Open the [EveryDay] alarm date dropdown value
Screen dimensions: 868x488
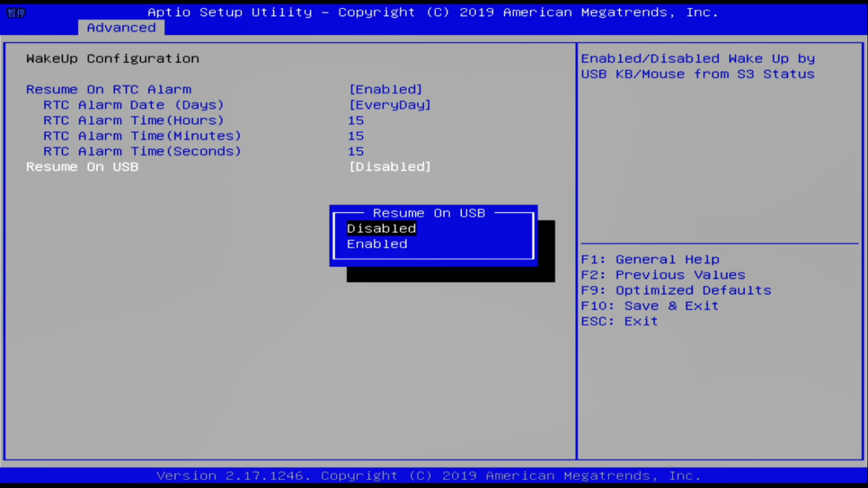point(390,105)
